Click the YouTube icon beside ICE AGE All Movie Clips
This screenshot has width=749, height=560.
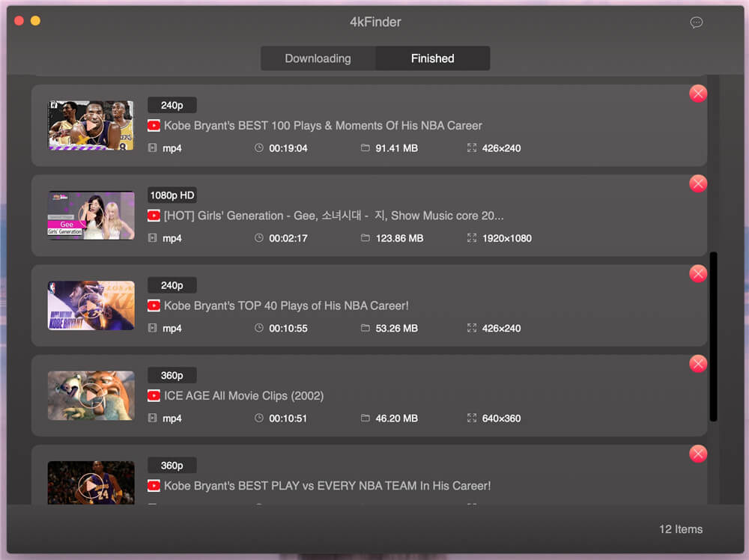coord(153,395)
